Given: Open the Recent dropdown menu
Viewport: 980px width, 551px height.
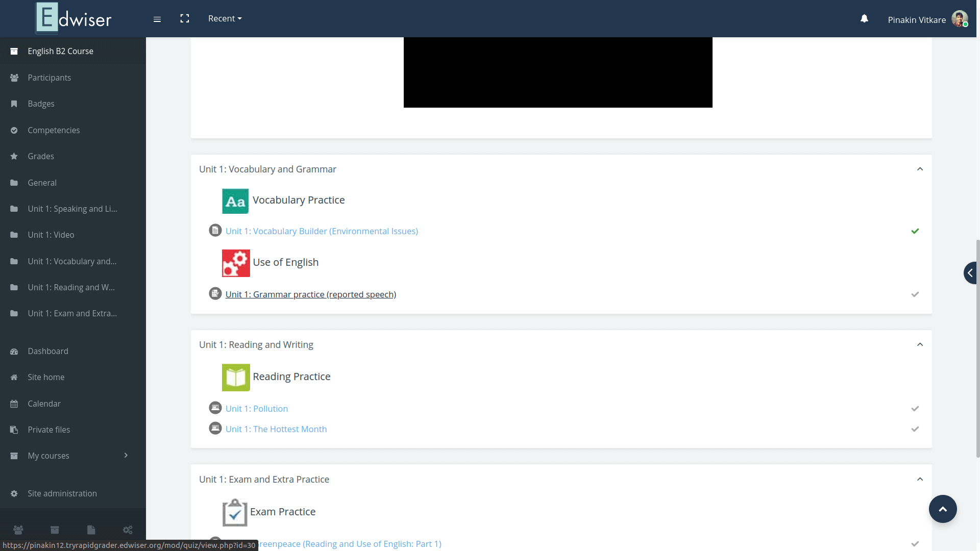Looking at the screenshot, I should click(225, 18).
